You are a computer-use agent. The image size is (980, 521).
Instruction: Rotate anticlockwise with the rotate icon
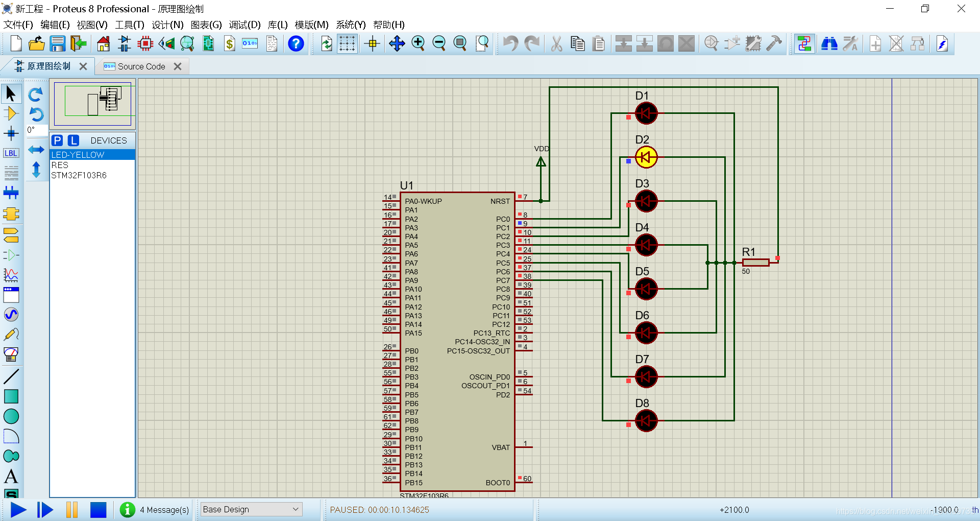[x=36, y=114]
